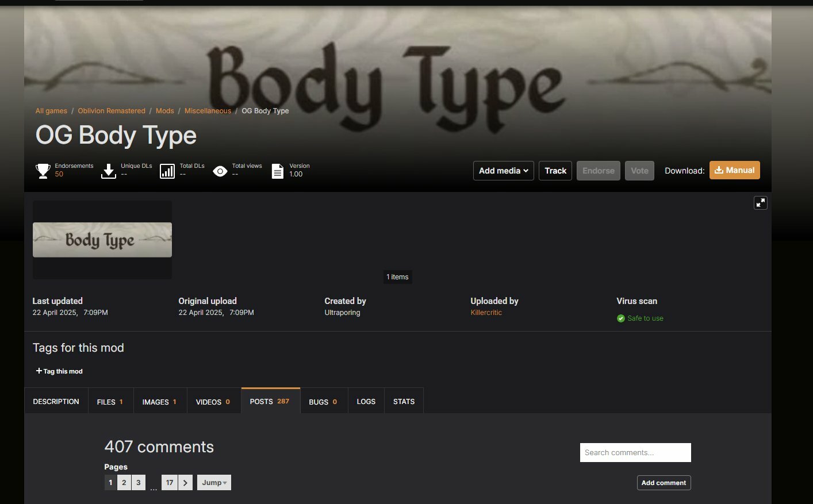Go to comments page 3
Screen dimensions: 813x504
[x=139, y=483]
